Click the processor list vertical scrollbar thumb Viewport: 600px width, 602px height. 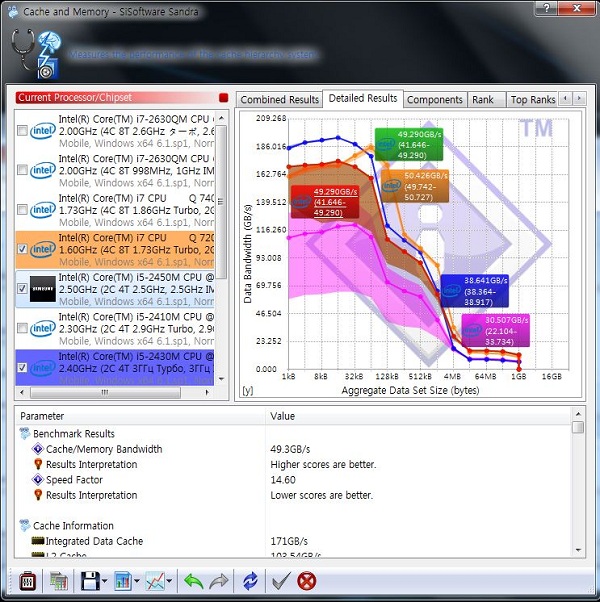[x=221, y=202]
